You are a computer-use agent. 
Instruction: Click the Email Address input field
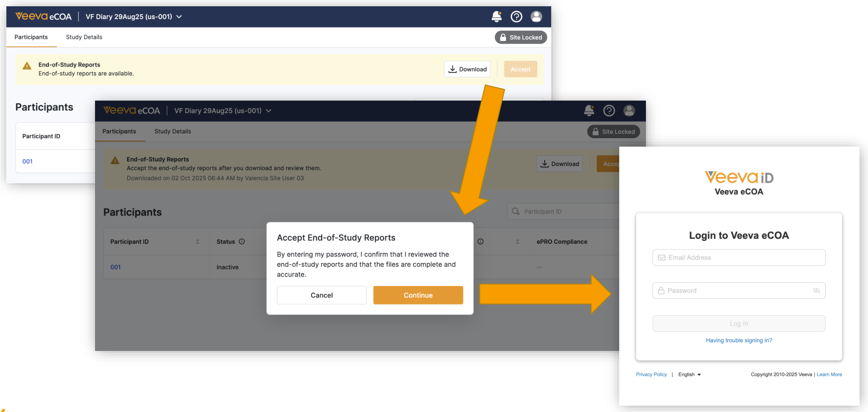click(x=739, y=257)
